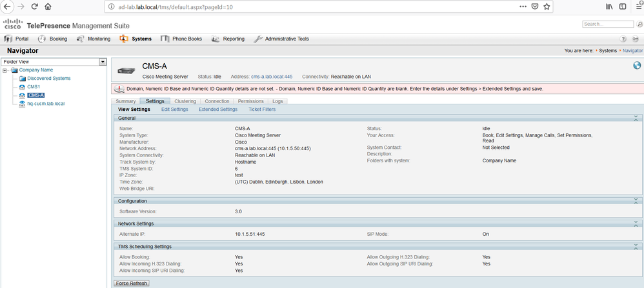Viewport: 644px width, 288px height.
Task: Switch to the Summary tab
Action: tap(126, 101)
